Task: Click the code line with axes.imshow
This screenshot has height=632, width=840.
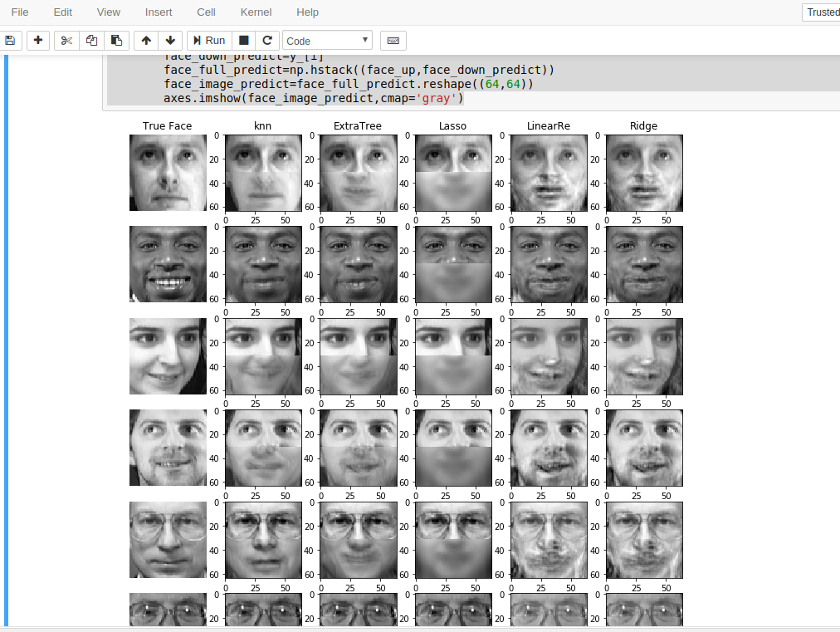Action: point(314,98)
